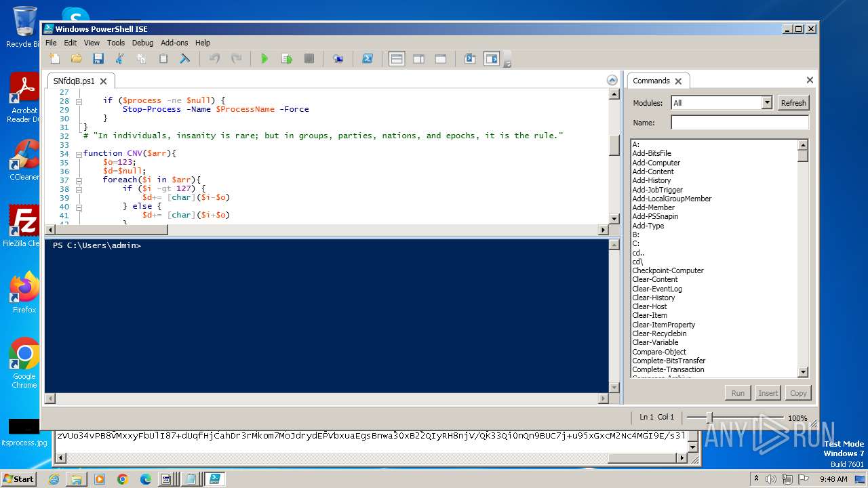This screenshot has height=488, width=868.
Task: Start PowerShell.exe in separate window
Action: point(367,59)
